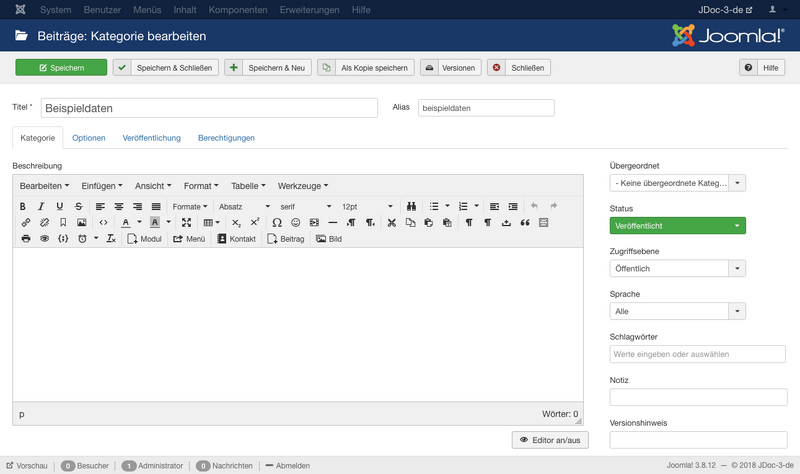
Task: Justify text alignment
Action: 156,206
